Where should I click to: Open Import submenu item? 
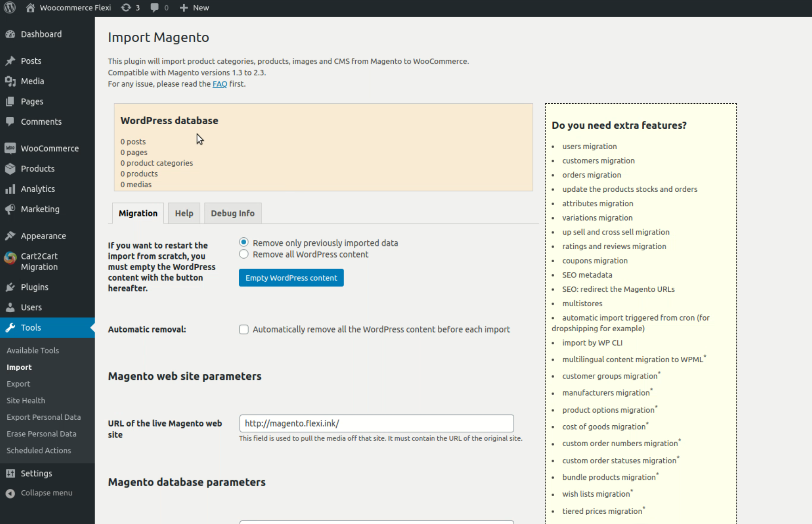coord(19,367)
